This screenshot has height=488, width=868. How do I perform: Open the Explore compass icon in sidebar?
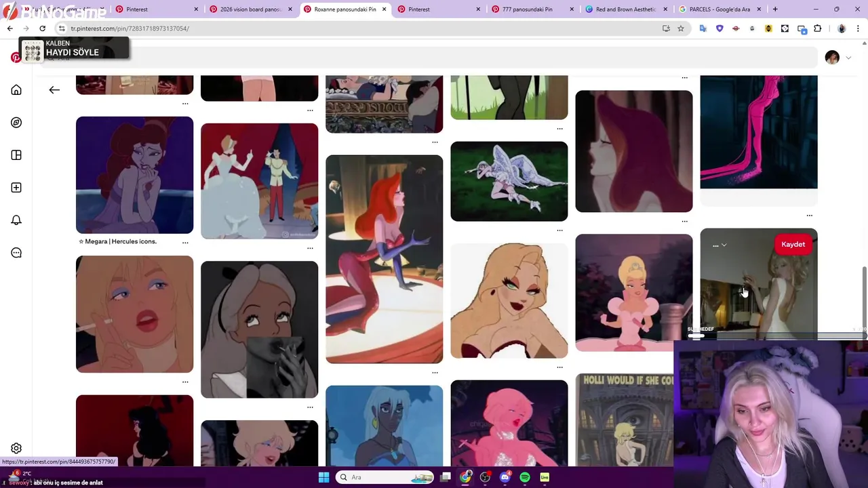16,123
